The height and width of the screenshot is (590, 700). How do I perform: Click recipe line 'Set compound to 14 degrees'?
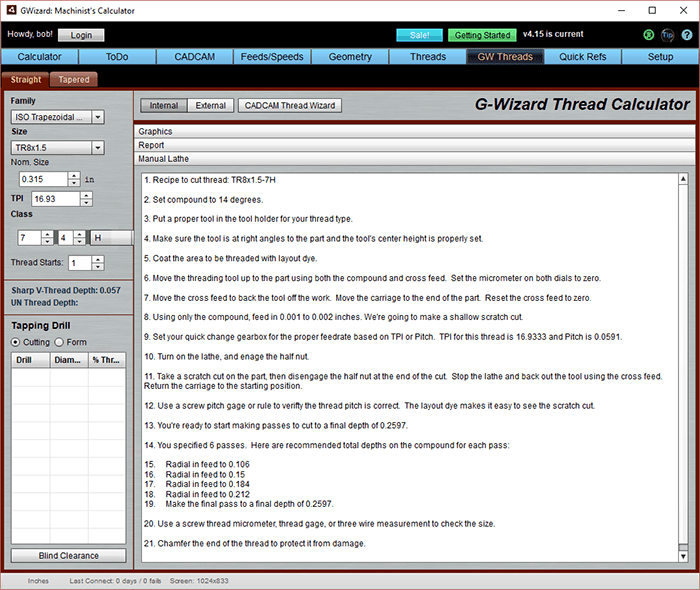tap(203, 199)
